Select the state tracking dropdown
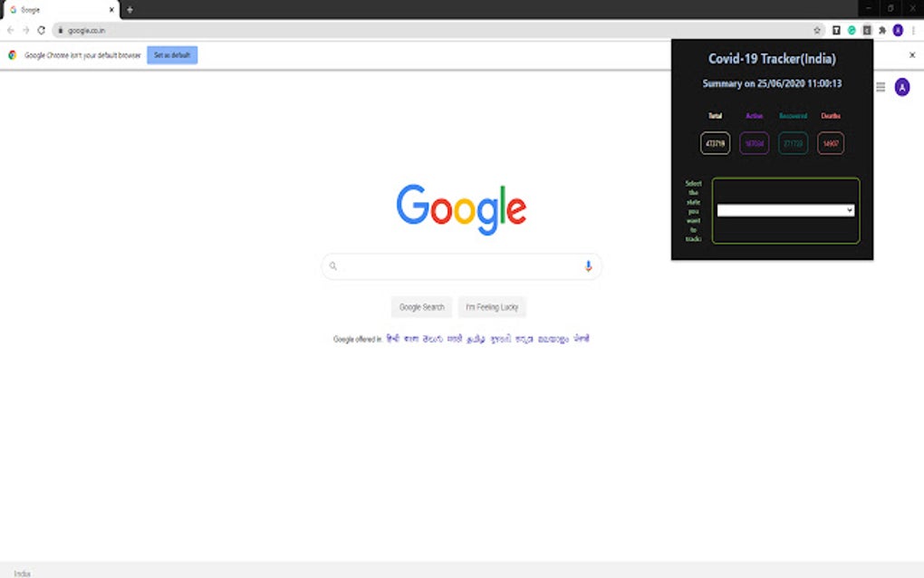Viewport: 924px width, 578px height. (784, 211)
